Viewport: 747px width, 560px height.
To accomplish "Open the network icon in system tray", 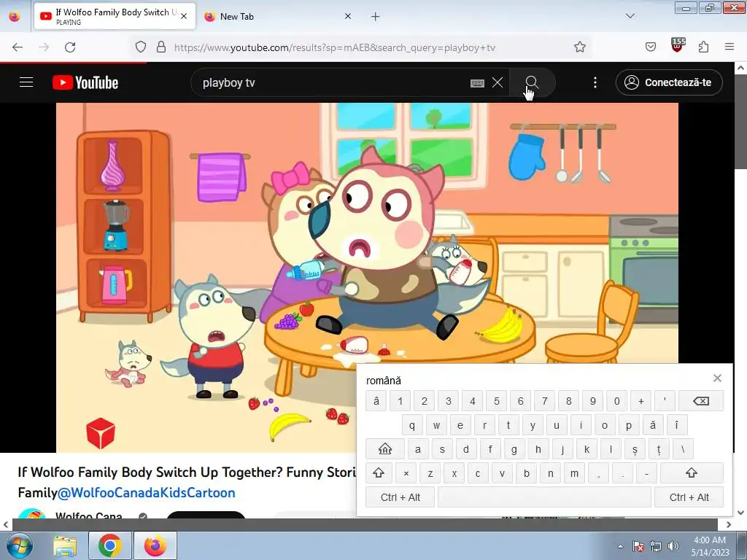I will 656,546.
